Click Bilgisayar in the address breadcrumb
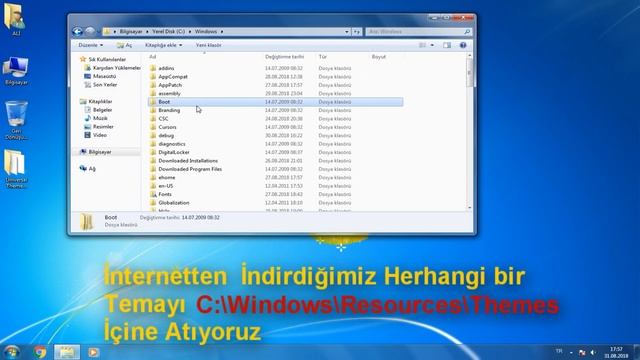The height and width of the screenshot is (360, 640). click(131, 31)
